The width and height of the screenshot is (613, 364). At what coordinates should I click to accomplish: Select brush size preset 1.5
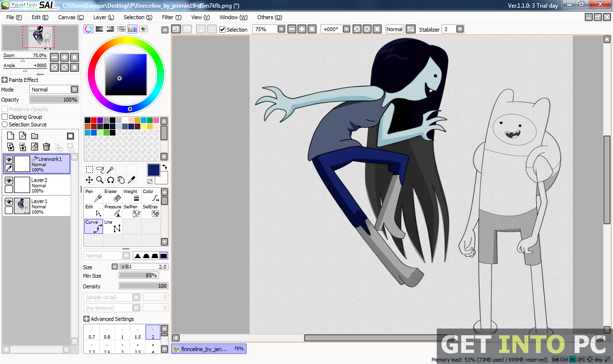(x=137, y=332)
